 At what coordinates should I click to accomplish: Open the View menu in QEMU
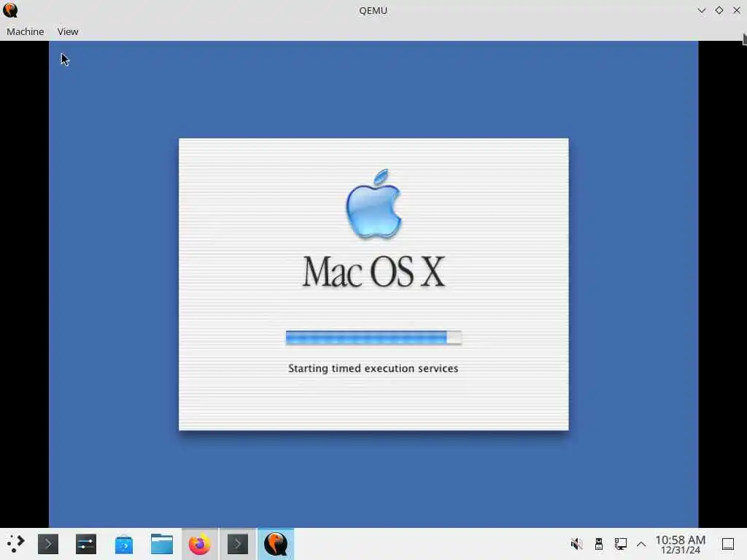68,31
